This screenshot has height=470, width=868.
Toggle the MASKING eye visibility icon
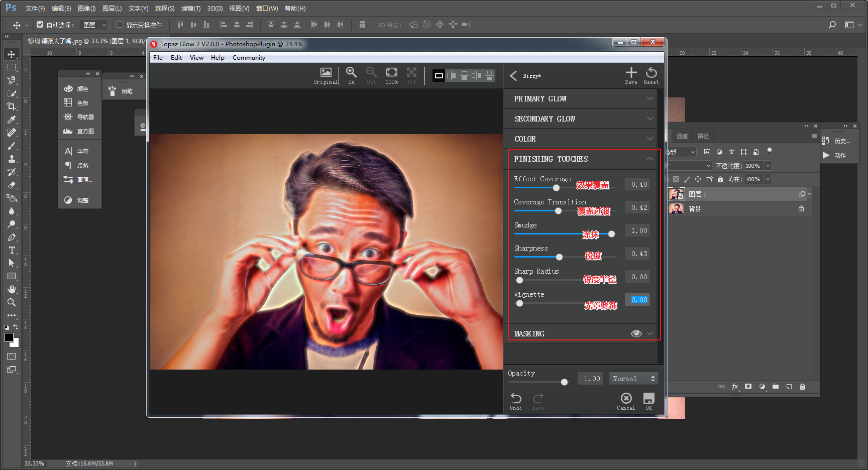click(636, 333)
